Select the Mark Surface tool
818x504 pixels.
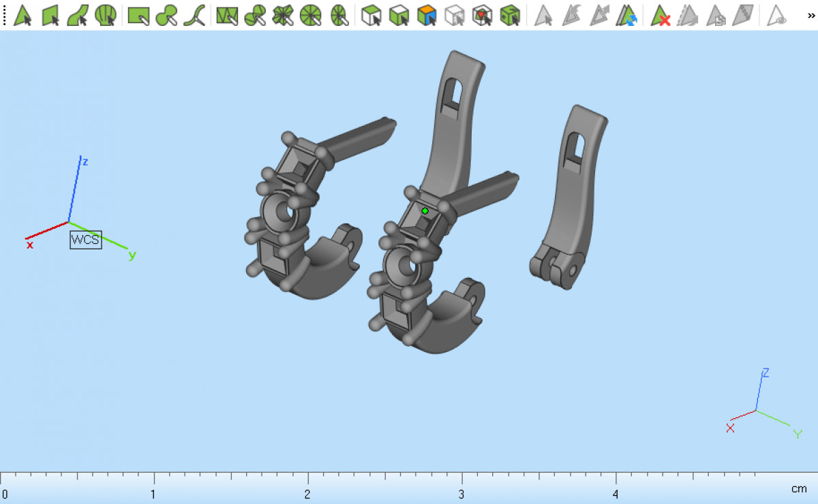pos(78,15)
